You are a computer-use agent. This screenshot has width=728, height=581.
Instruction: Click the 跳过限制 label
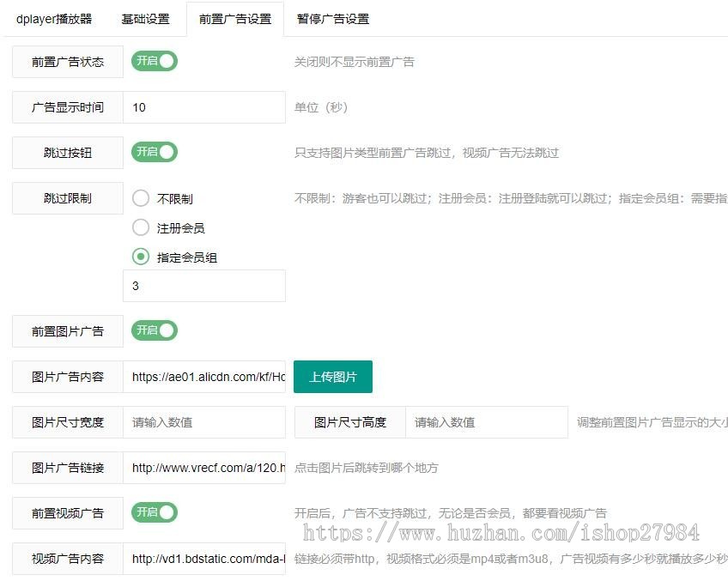[68, 198]
